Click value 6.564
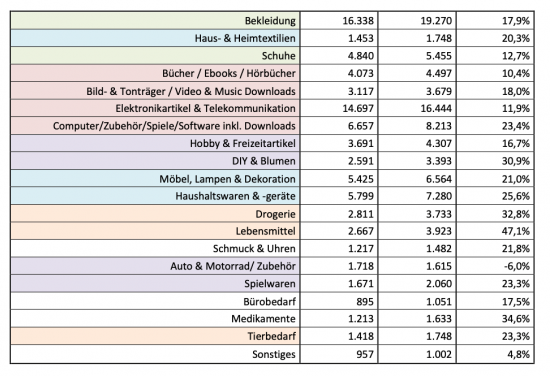This screenshot has height=376, width=550. (439, 179)
